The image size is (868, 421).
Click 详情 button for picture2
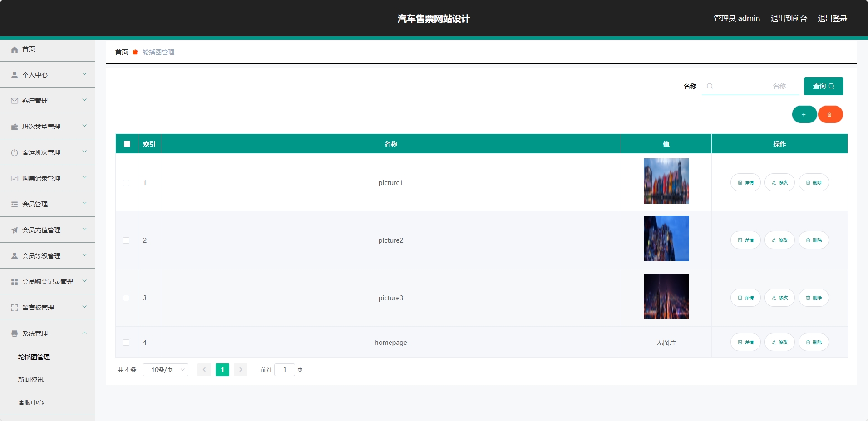[745, 240]
